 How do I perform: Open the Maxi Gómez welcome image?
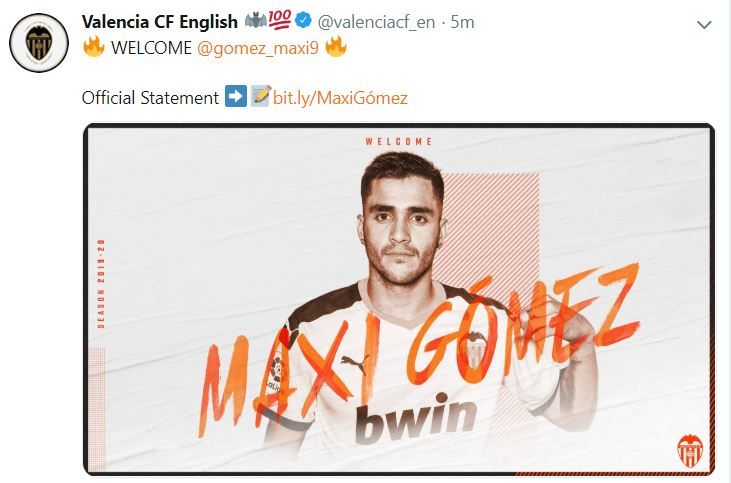coord(399,299)
